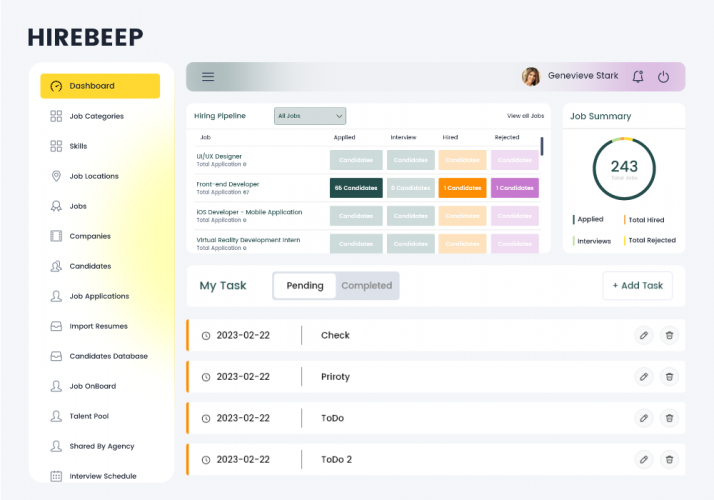Click 65 Candidates applied for Front-end Developer
714x500 pixels.
pos(356,188)
